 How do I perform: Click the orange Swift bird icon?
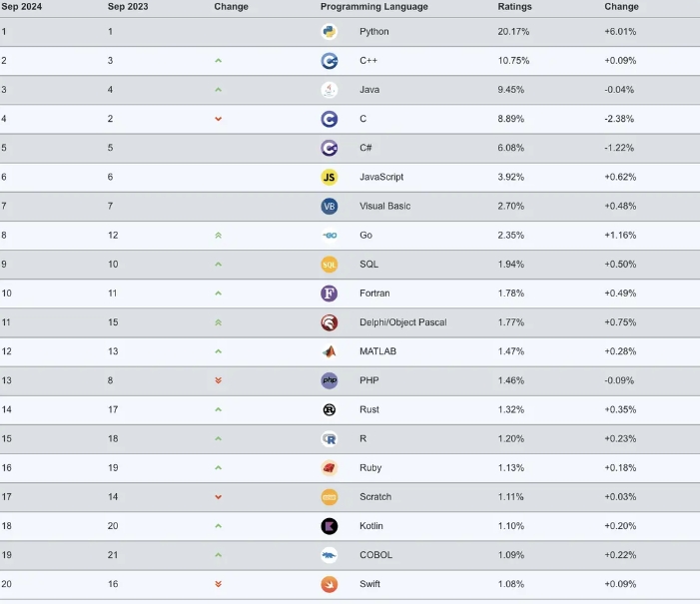pyautogui.click(x=329, y=584)
